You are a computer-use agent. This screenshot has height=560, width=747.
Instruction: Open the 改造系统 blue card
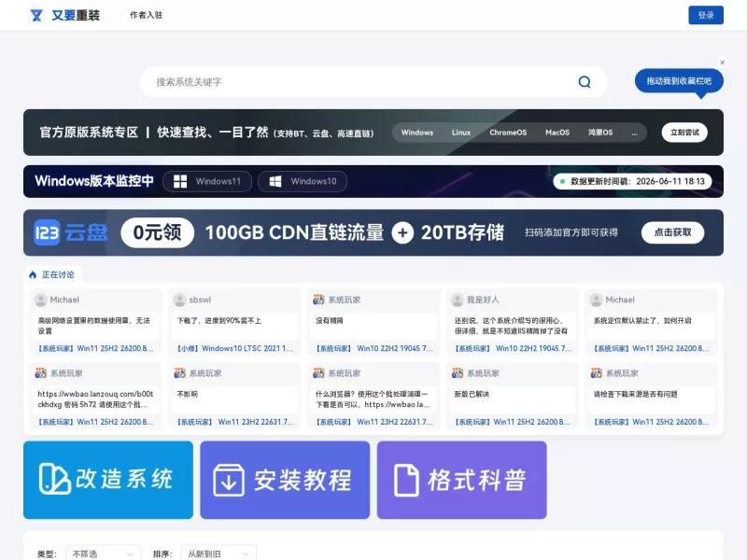(108, 480)
